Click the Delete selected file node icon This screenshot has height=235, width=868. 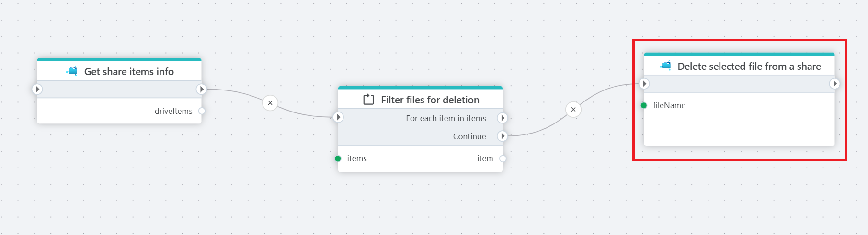click(x=665, y=66)
